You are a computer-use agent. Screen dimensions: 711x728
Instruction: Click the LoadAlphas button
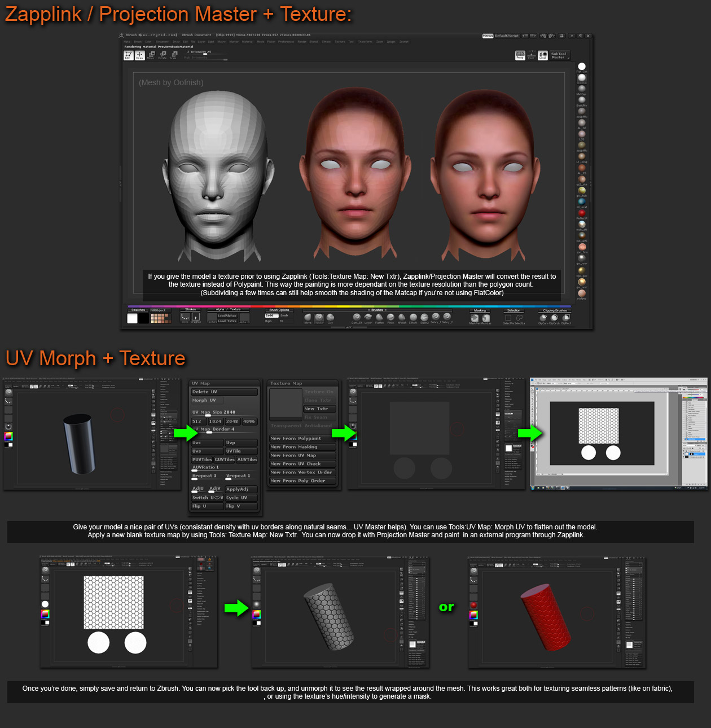[227, 315]
